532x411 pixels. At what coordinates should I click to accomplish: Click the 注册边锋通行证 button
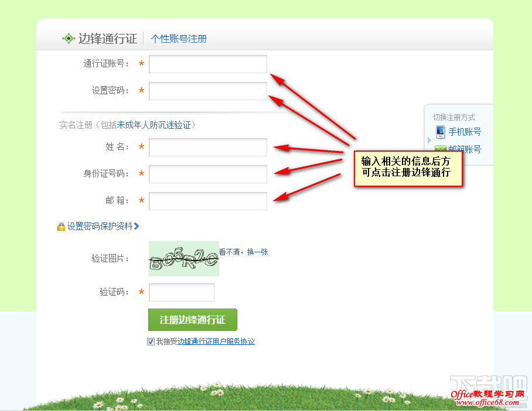192,320
